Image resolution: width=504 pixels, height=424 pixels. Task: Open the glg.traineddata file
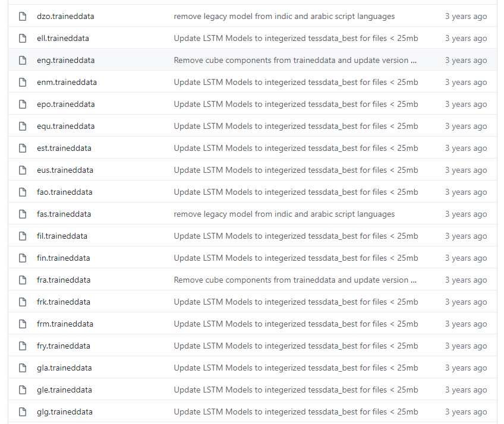click(x=65, y=412)
